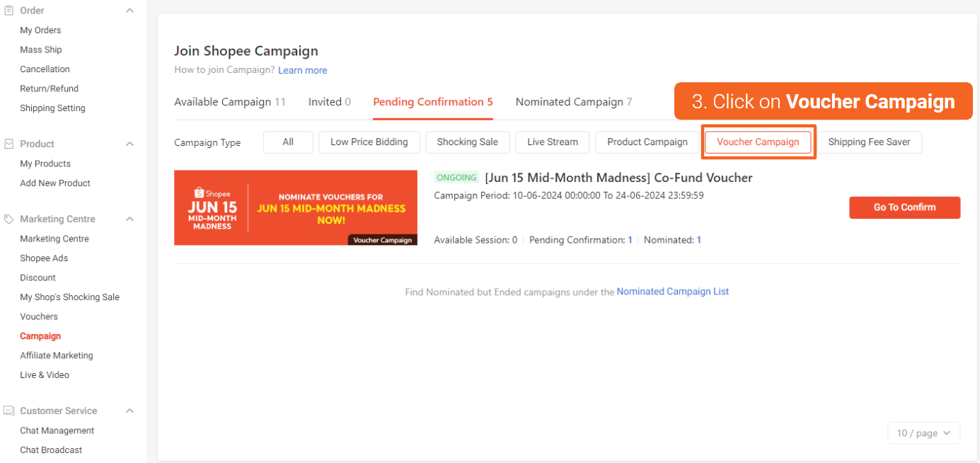Select Add New Product
The image size is (980, 463).
(55, 183)
